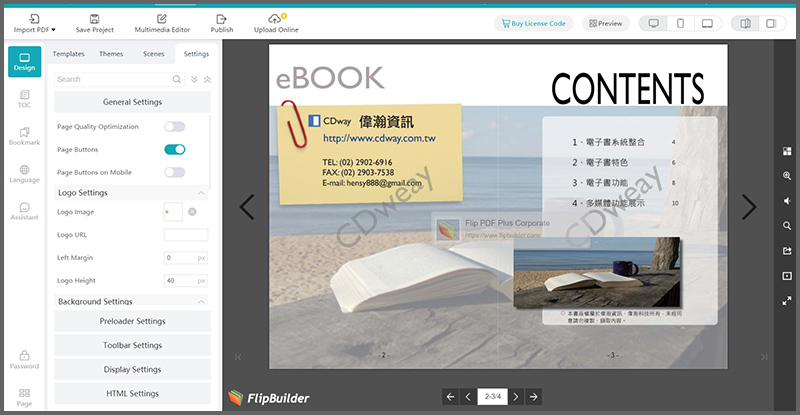Click the Logo Height value field

[186, 281]
